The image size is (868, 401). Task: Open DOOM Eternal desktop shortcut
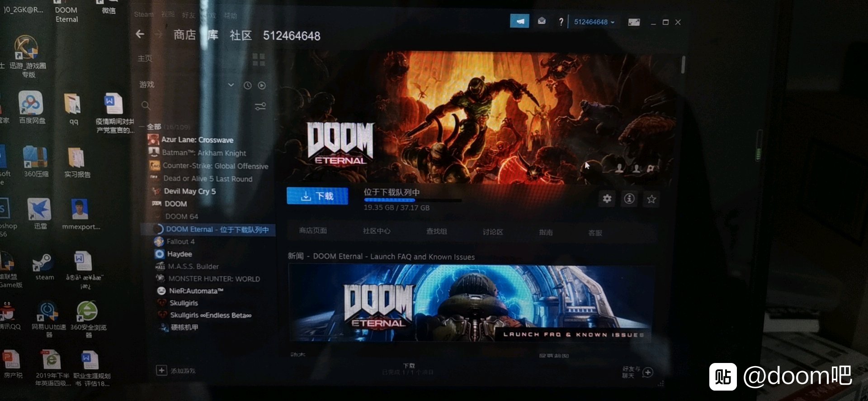pos(66,12)
